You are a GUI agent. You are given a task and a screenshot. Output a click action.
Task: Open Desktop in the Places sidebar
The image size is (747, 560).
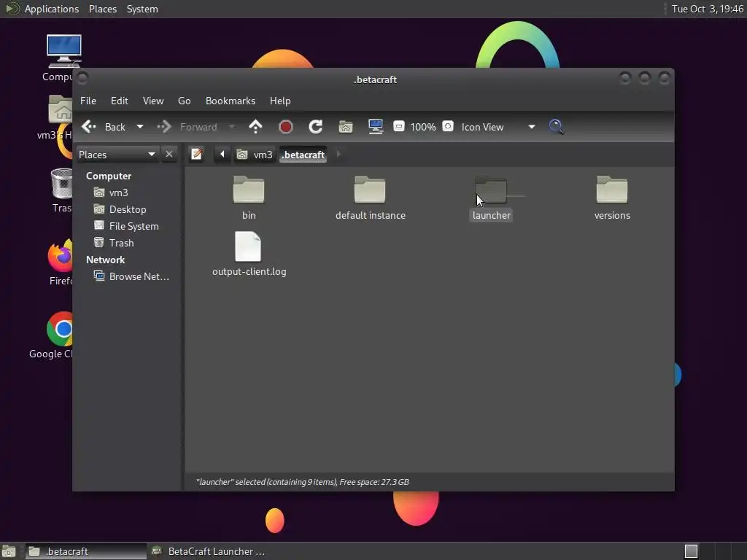[127, 209]
